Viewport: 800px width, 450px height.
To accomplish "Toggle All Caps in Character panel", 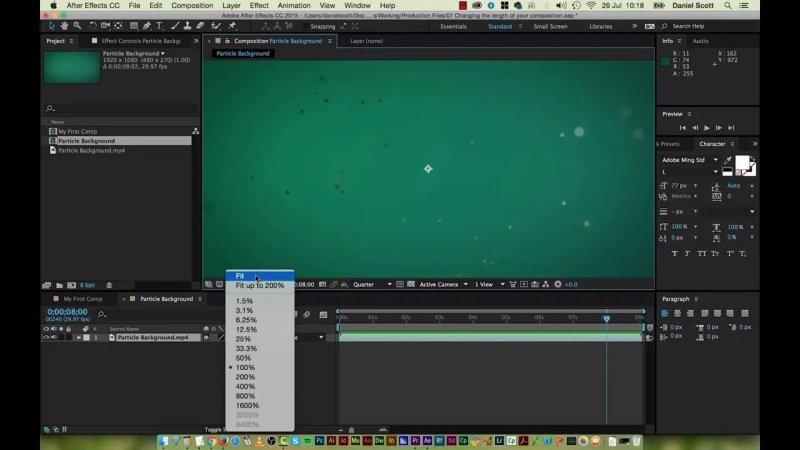I will tap(702, 254).
